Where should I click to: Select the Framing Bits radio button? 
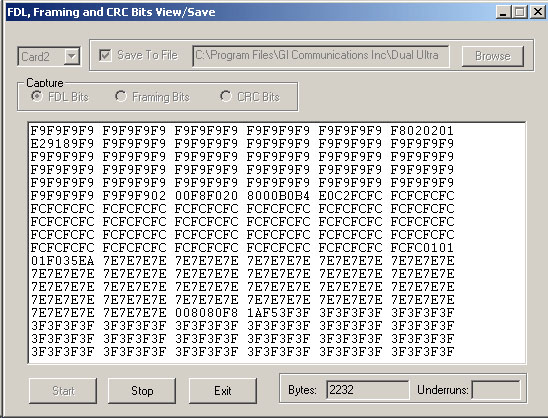[121, 96]
